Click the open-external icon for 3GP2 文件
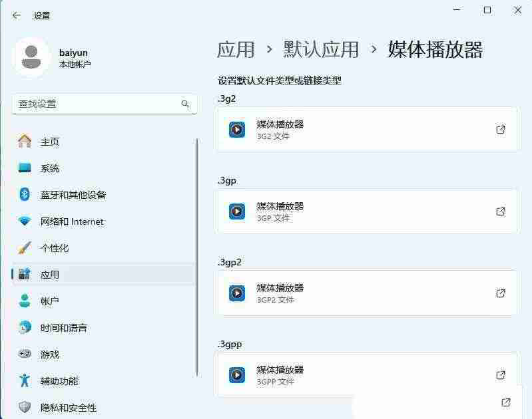This screenshot has height=419, width=532. click(x=501, y=293)
